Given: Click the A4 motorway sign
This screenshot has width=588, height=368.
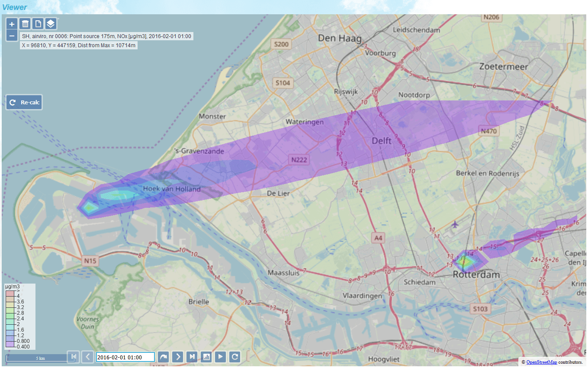Looking at the screenshot, I should [x=379, y=237].
